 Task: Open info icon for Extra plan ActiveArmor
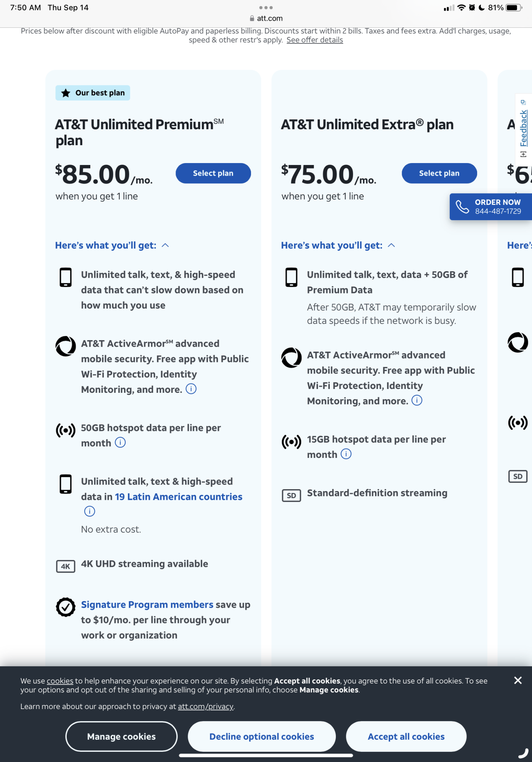click(417, 400)
